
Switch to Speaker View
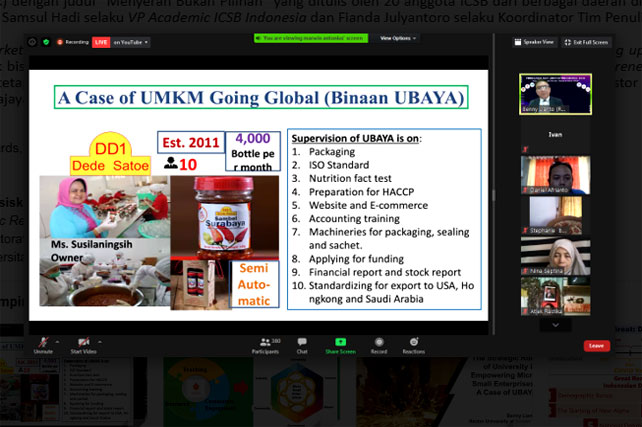(x=534, y=42)
